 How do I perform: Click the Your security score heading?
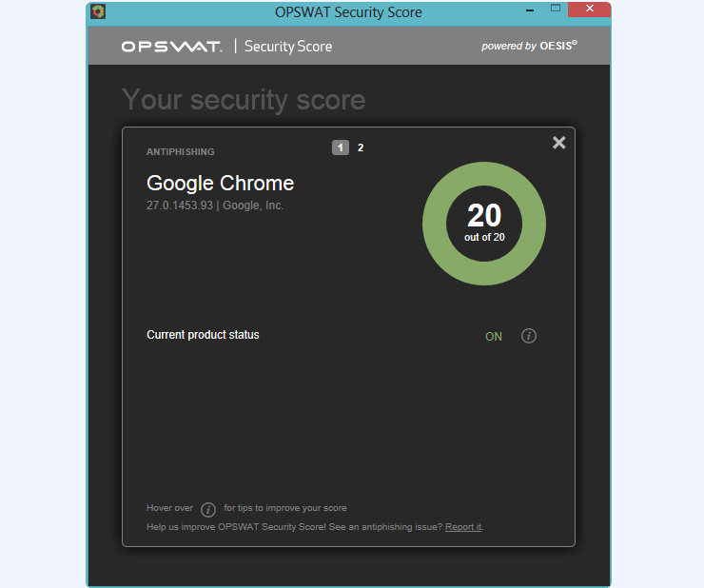click(244, 99)
